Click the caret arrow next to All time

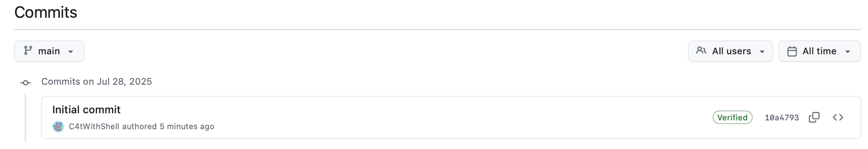(x=848, y=51)
